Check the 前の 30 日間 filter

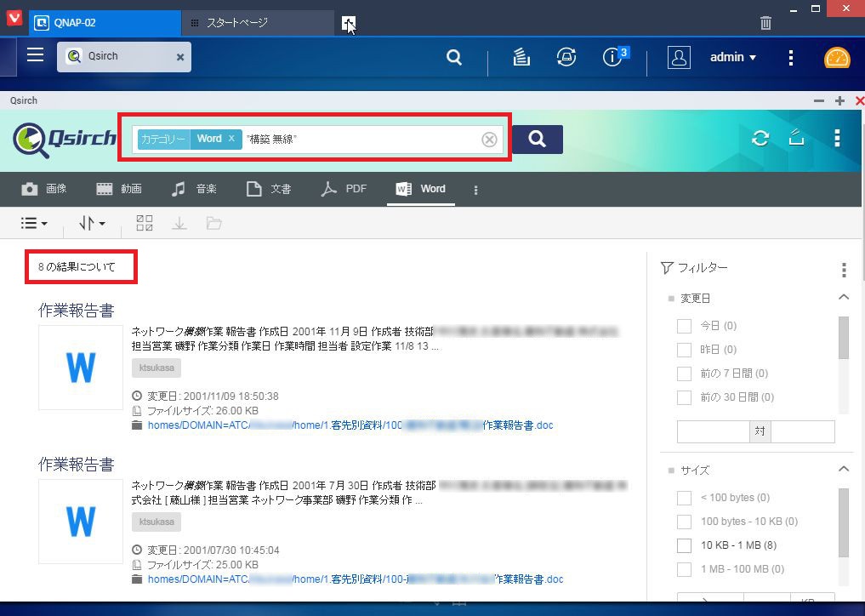(684, 396)
